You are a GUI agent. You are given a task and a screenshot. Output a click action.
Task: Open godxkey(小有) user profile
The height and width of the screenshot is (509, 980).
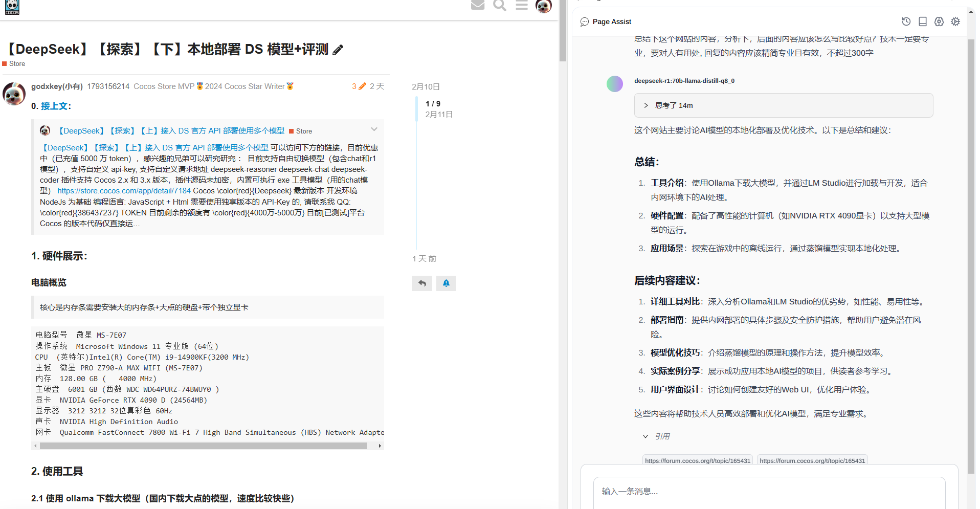coord(57,86)
